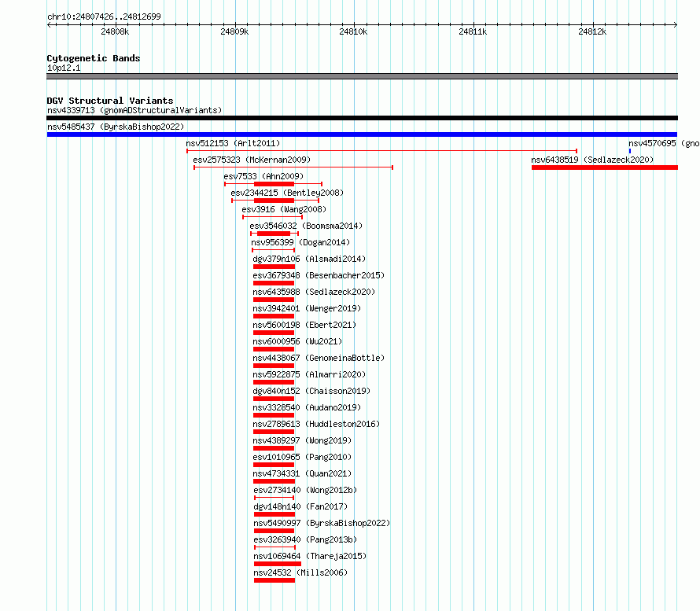Screen dimensions: 700x611
Task: Open nsv24532 (Mills2006) variant label
Action: click(x=300, y=572)
